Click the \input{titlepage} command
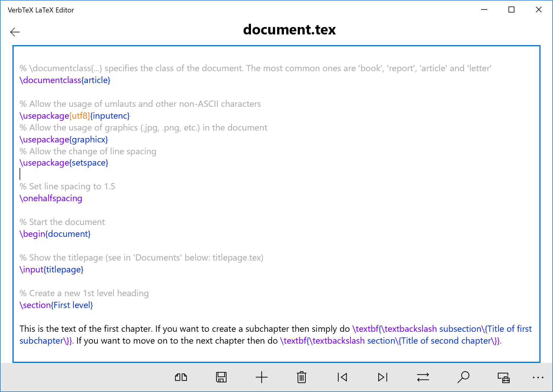This screenshot has height=392, width=553. tap(51, 269)
